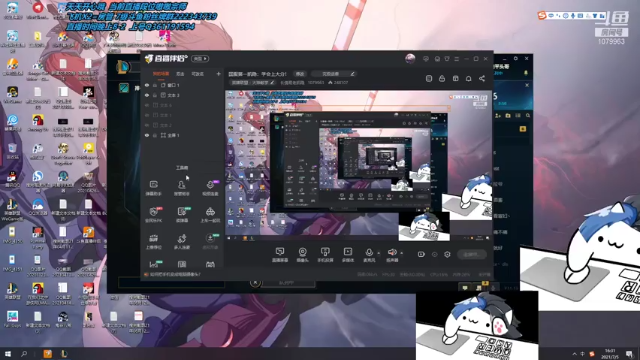The height and width of the screenshot is (360, 640).
Task: Click the share icon above the stream preview
Action: point(482,78)
